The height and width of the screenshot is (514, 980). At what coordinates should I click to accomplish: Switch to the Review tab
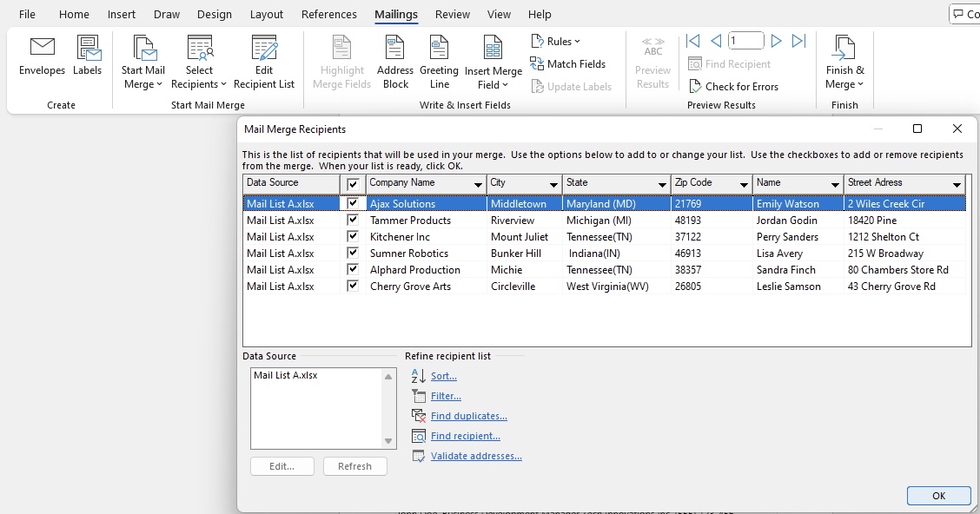pyautogui.click(x=453, y=14)
